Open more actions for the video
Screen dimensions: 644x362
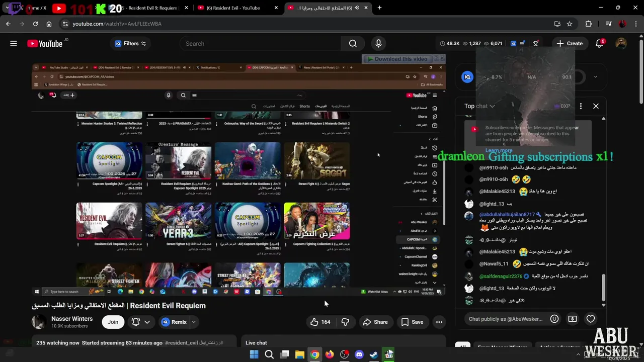[439, 322]
